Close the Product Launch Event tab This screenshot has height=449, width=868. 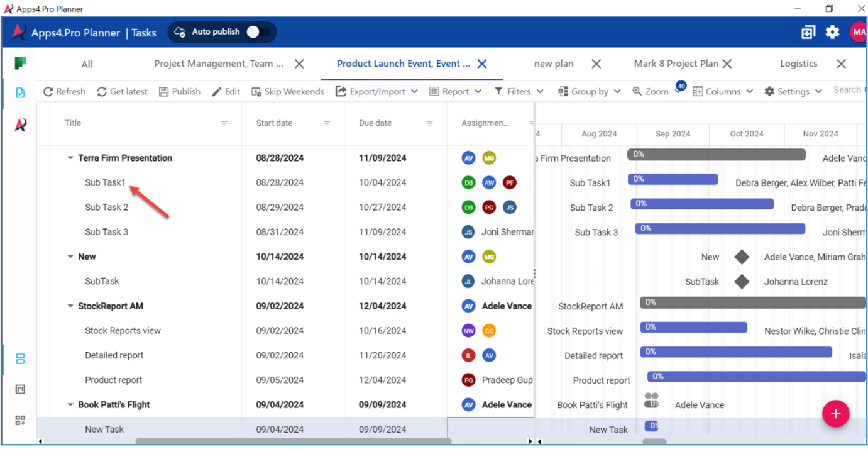pos(482,64)
